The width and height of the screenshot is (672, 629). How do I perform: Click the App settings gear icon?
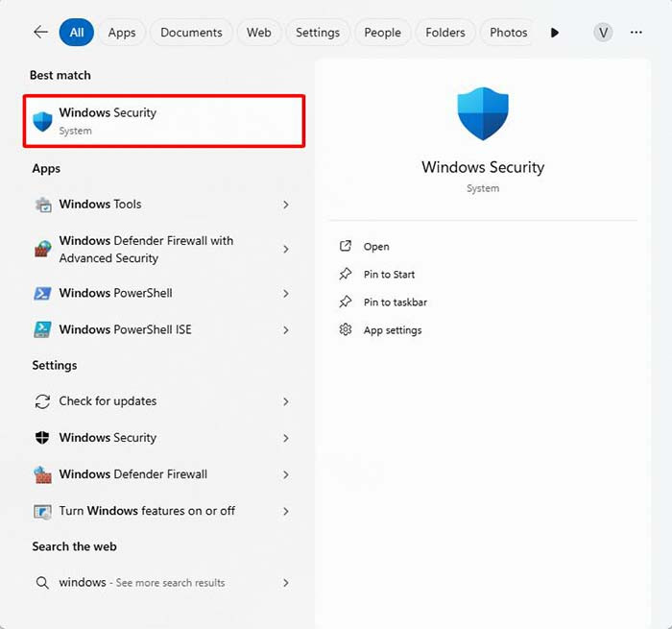[x=346, y=329]
